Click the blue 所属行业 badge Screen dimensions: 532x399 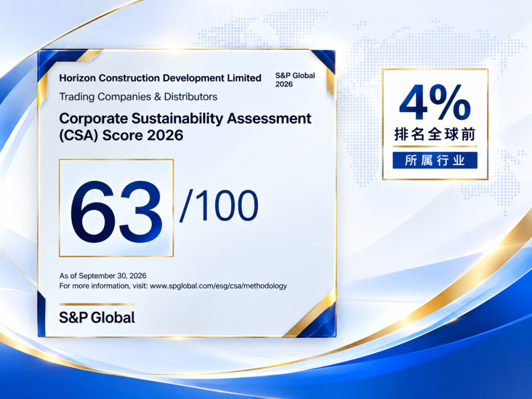tap(435, 160)
